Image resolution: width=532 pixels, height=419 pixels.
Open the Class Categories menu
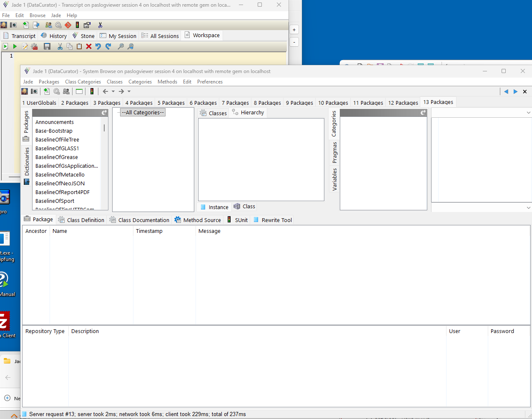tap(83, 82)
